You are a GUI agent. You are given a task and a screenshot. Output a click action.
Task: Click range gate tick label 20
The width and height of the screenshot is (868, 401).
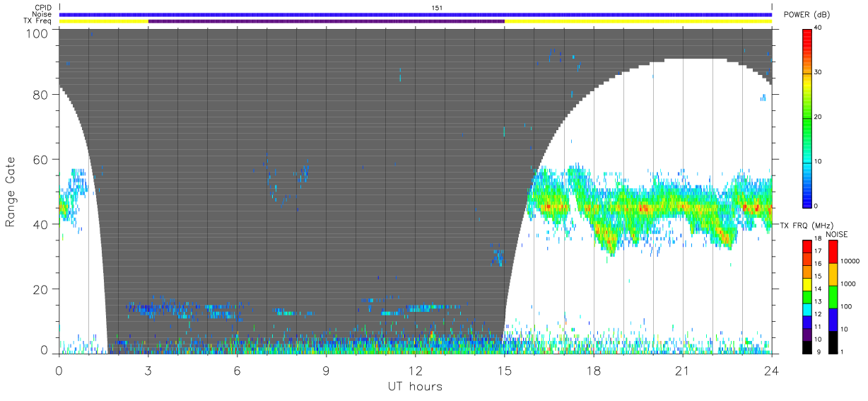(x=41, y=289)
